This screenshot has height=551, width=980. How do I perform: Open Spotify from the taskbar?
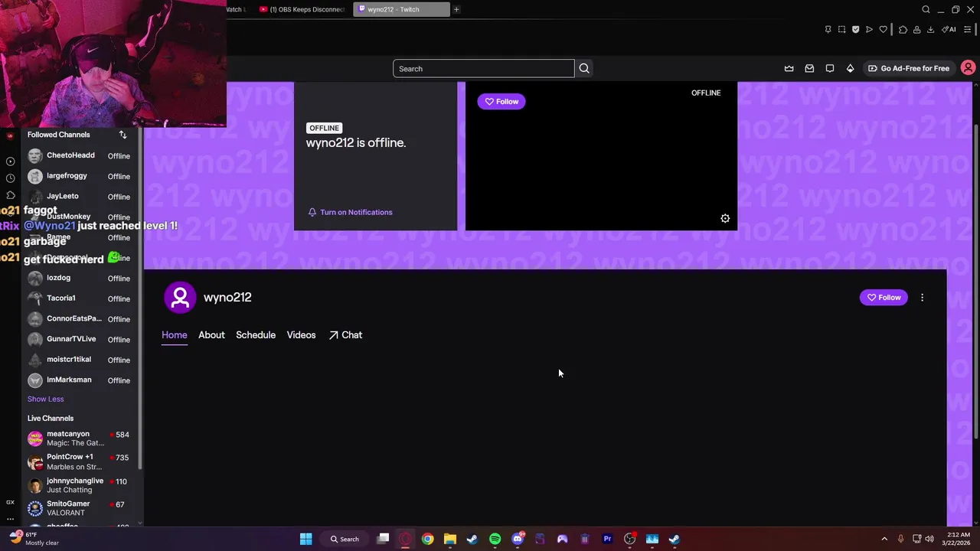tap(495, 539)
